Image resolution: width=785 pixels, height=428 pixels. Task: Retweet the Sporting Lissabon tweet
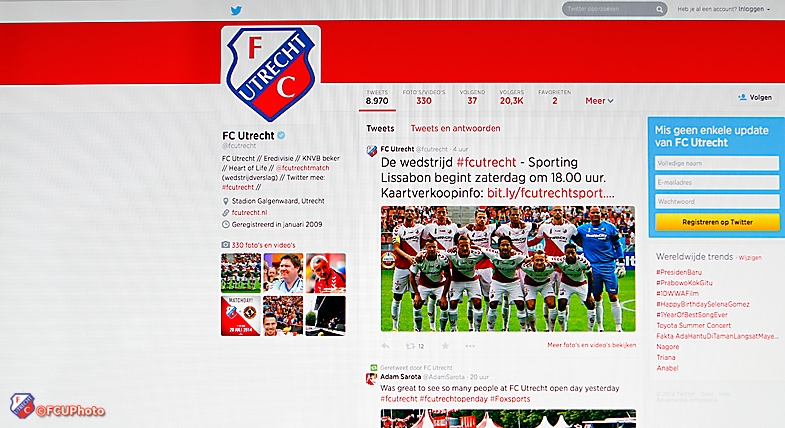point(410,346)
